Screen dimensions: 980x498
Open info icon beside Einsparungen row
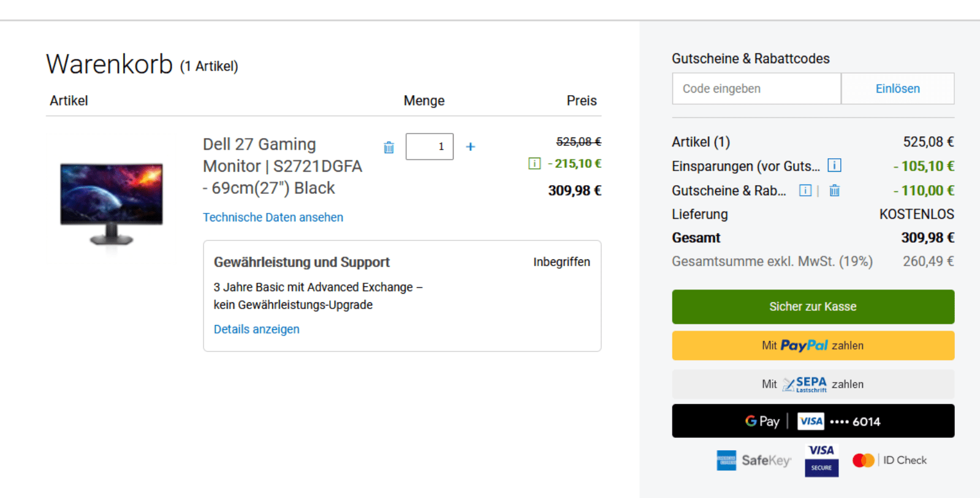point(834,166)
